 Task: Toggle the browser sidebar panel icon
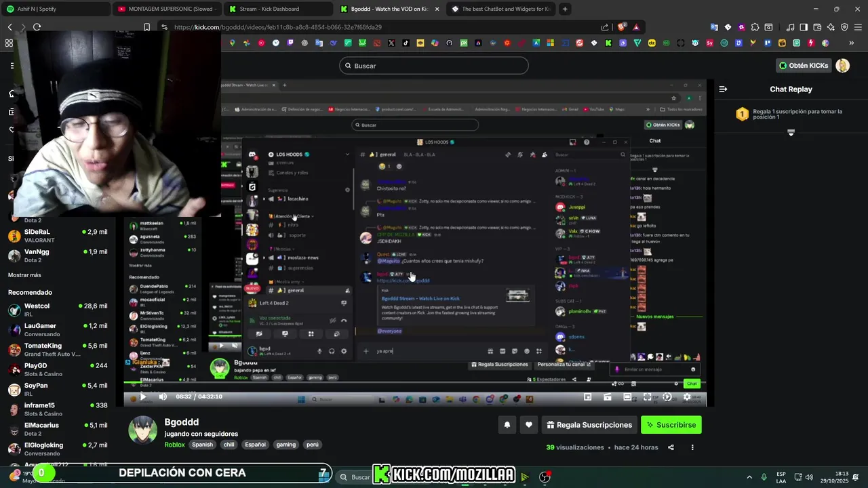point(804,27)
